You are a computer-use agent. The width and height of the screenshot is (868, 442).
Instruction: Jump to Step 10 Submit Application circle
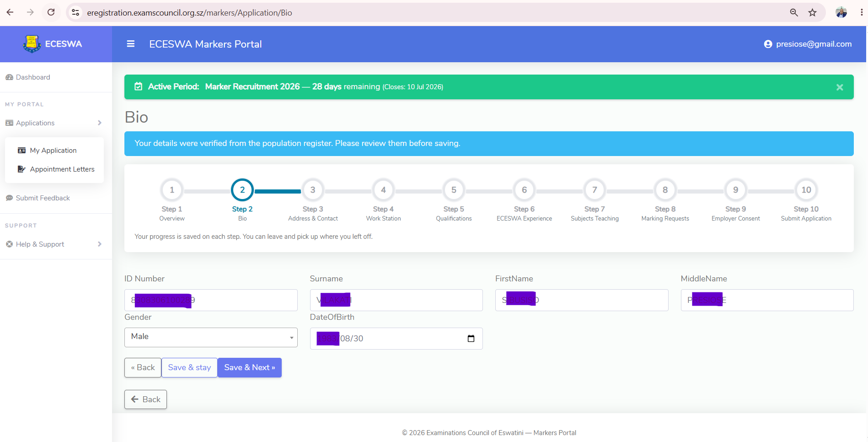pyautogui.click(x=806, y=190)
